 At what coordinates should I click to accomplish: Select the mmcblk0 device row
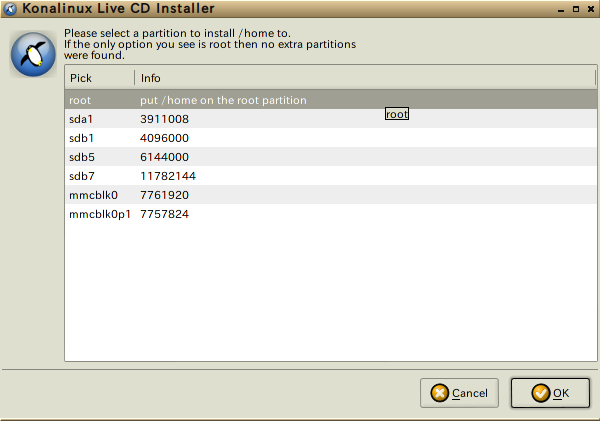tap(331, 195)
